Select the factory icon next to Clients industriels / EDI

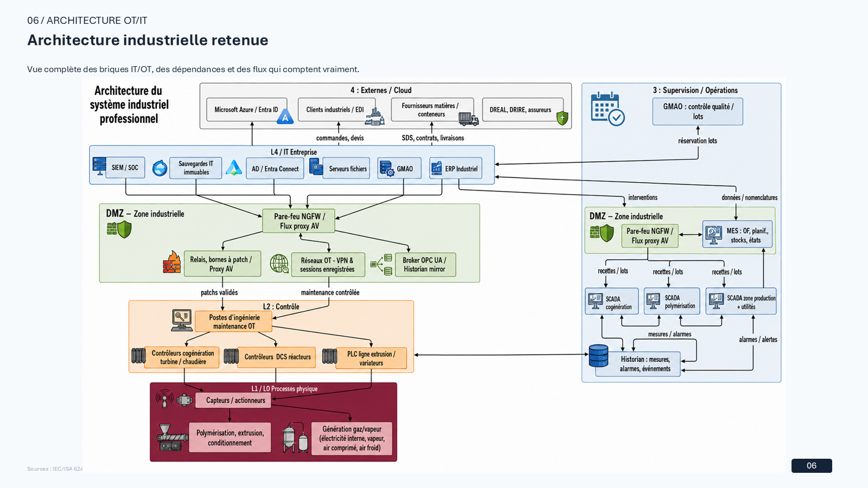[x=375, y=116]
